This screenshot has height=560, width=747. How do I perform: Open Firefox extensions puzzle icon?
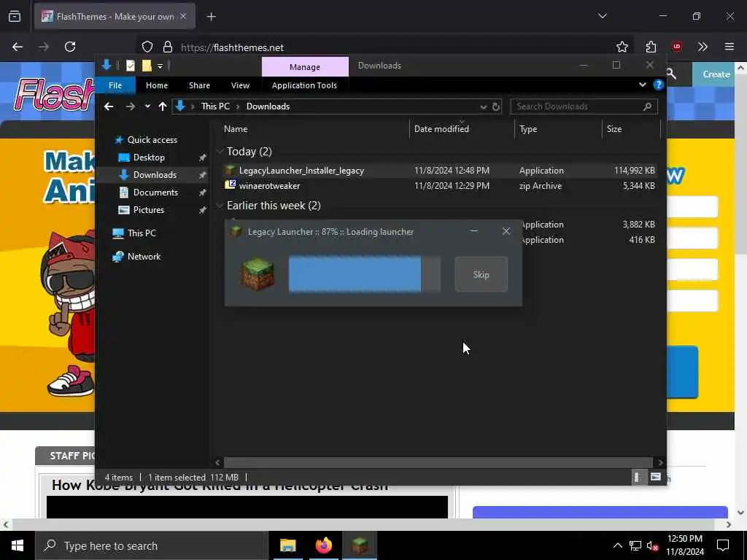(651, 47)
